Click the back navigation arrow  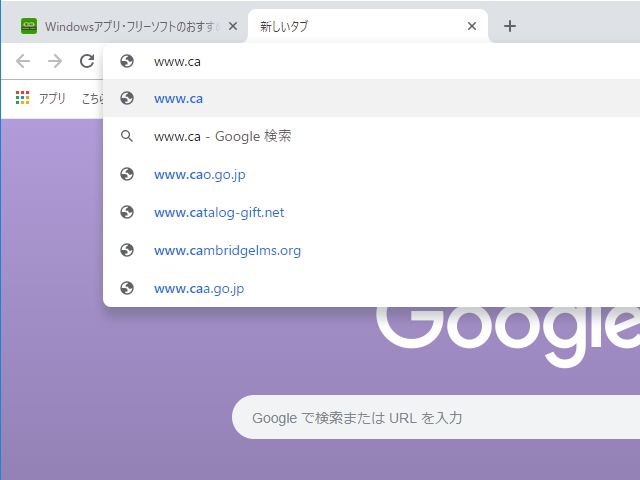23,61
